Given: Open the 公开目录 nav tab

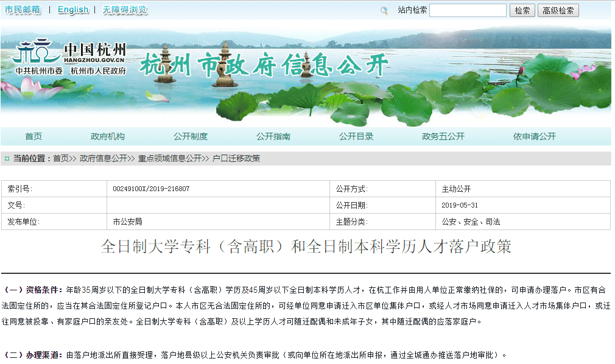Looking at the screenshot, I should pos(356,136).
